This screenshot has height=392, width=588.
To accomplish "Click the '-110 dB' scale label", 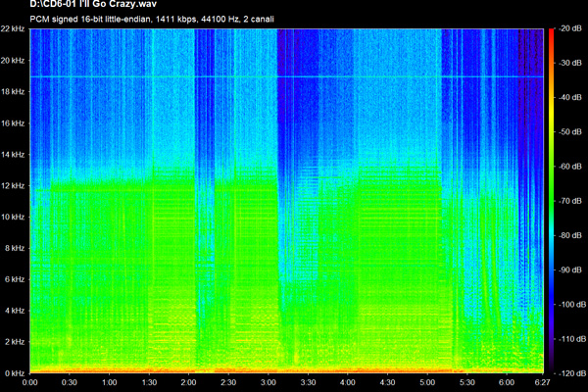I will tap(572, 339).
